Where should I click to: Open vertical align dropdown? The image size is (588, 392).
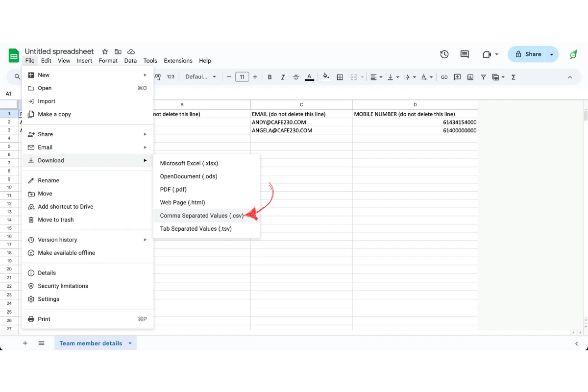[x=393, y=77]
